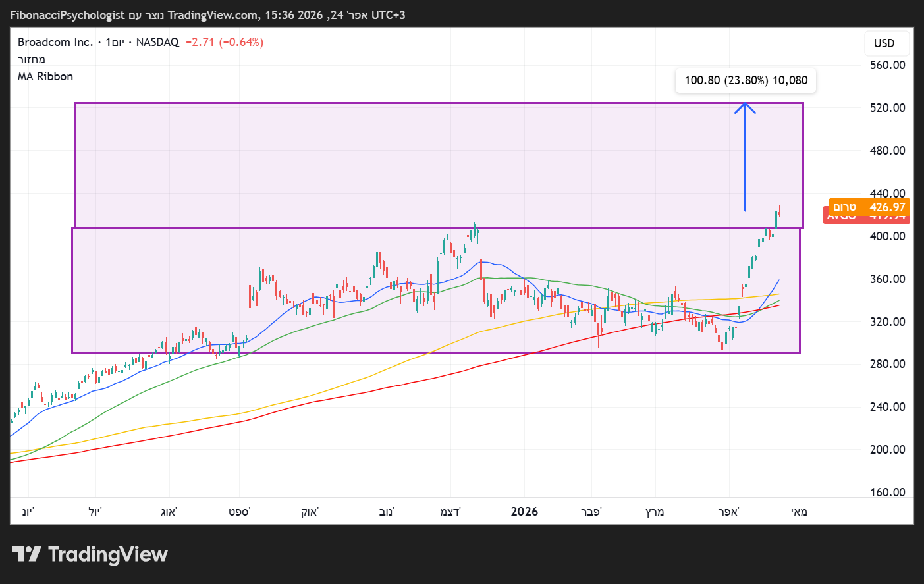
Task: Click the 400.00 price axis label
Action: coord(887,236)
